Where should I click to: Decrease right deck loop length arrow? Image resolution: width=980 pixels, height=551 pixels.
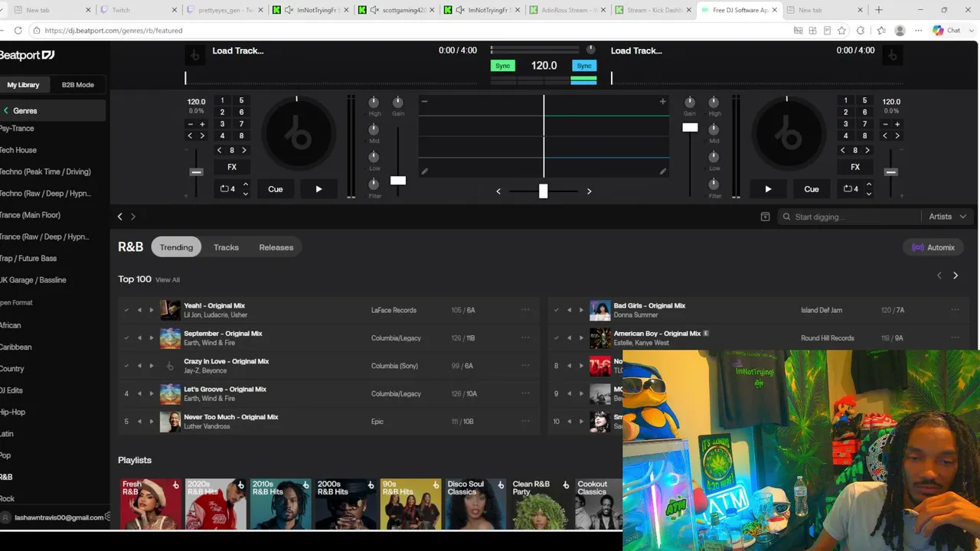click(x=869, y=194)
